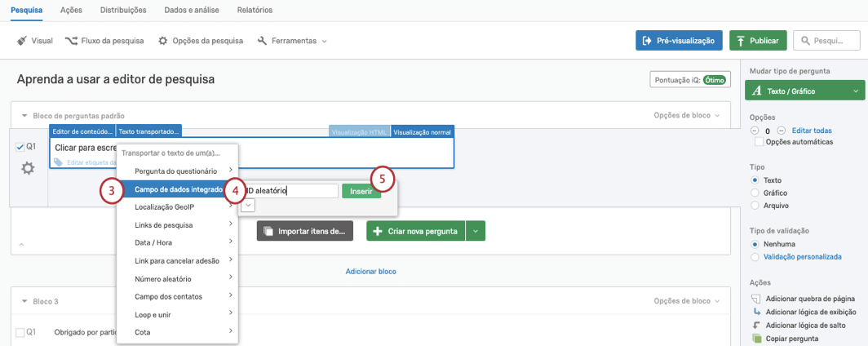Enable Opções automáticas checkbox

(759, 142)
